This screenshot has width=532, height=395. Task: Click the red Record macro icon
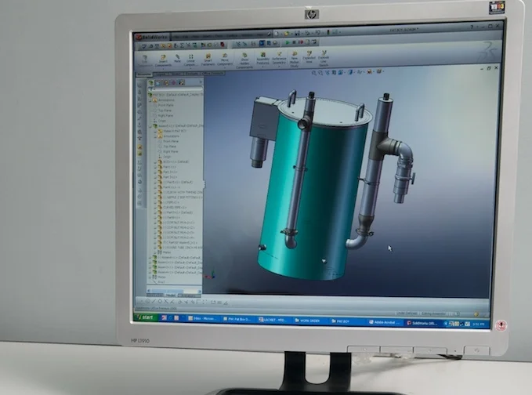[301, 42]
